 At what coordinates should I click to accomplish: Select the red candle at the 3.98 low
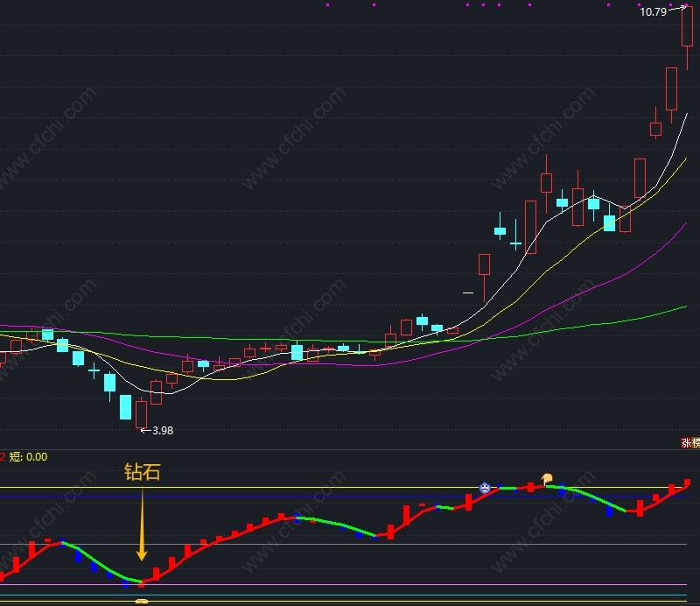pos(141,413)
